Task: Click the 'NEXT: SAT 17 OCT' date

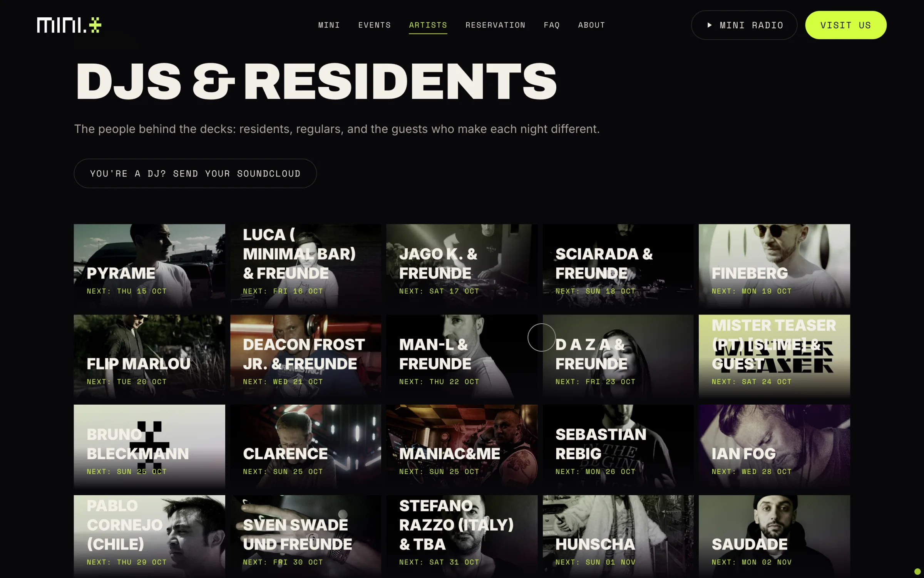Action: click(439, 291)
